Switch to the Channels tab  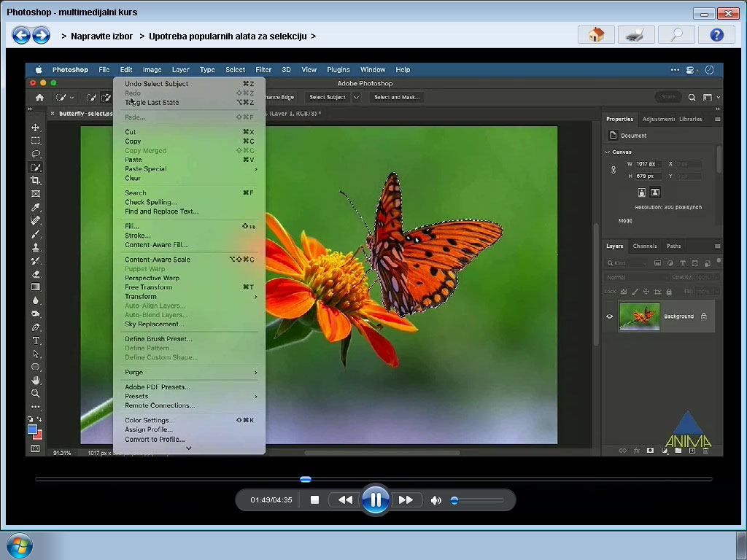tap(645, 246)
